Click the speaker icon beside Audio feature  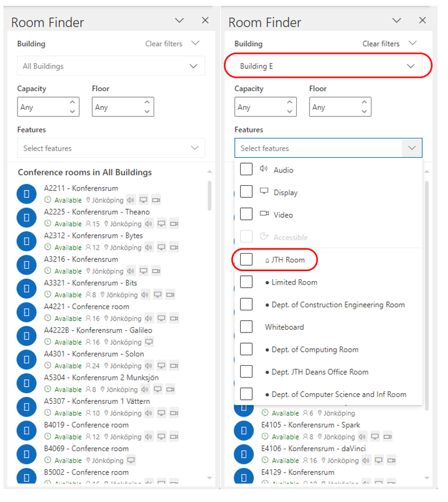[x=263, y=169]
